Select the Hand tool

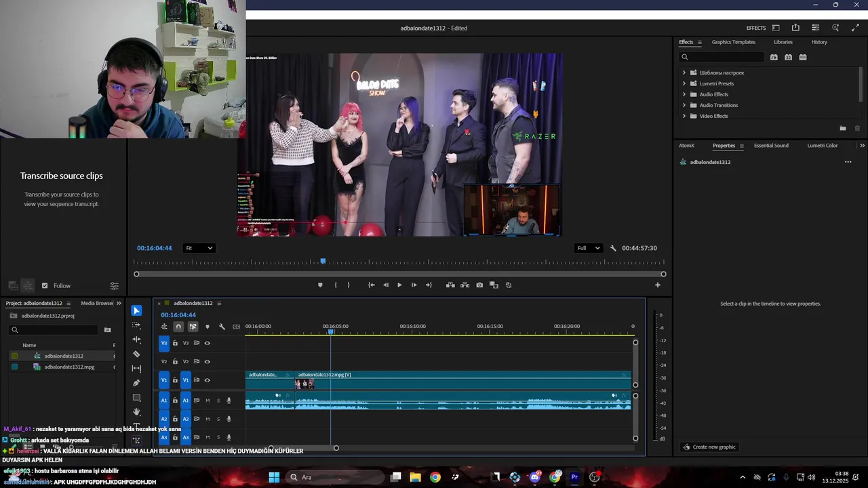[x=136, y=411]
